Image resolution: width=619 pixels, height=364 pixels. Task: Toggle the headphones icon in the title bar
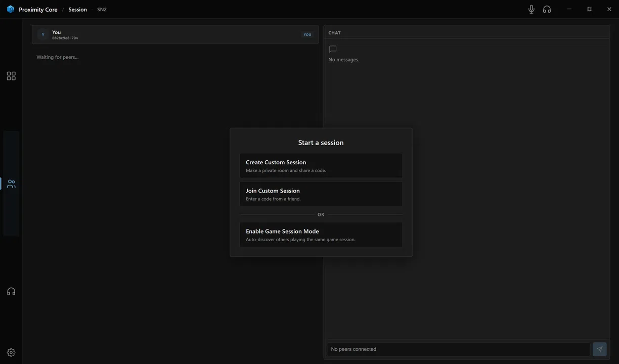tap(547, 9)
